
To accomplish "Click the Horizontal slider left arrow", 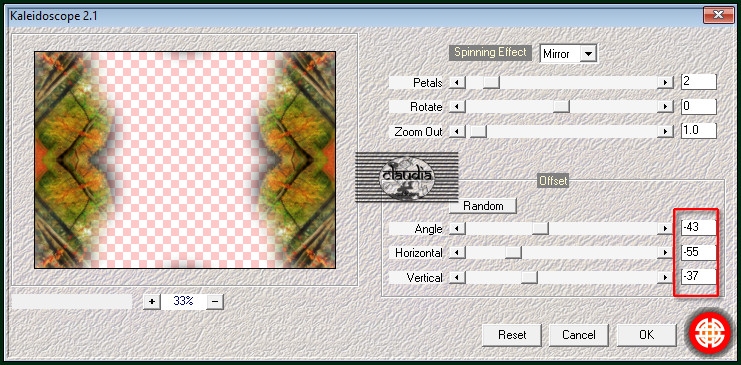I will tap(457, 253).
